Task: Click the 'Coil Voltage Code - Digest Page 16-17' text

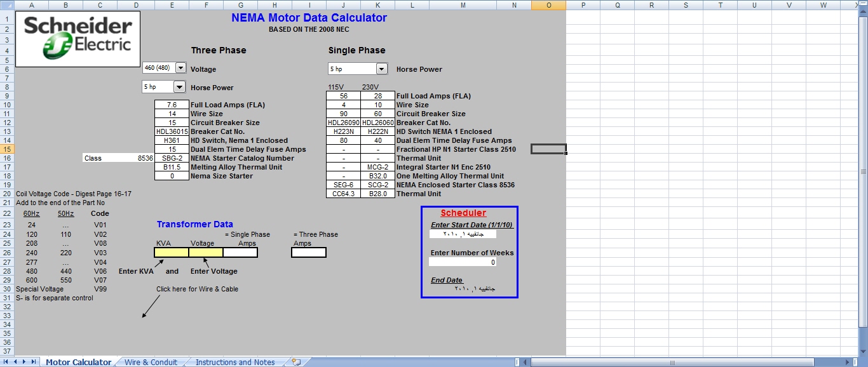Action: click(74, 194)
